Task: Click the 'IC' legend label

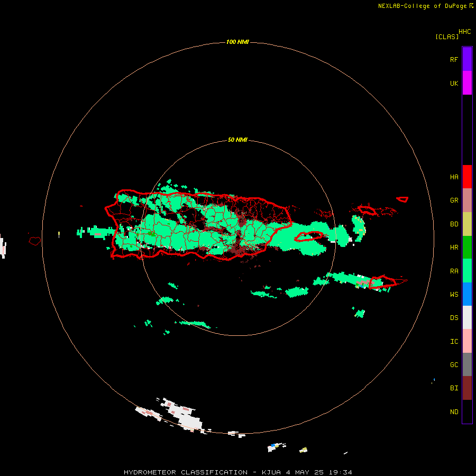Action: (454, 342)
